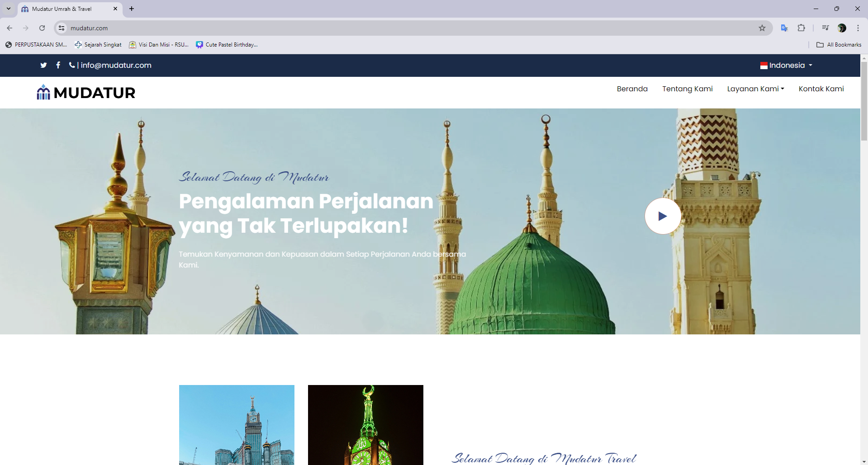The image size is (868, 465).
Task: Click the phone icon beside email
Action: pyautogui.click(x=72, y=65)
